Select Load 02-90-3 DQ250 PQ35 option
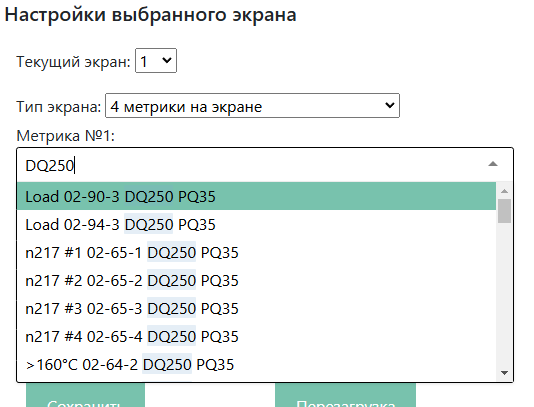Viewport: 534px width, 407px height. pyautogui.click(x=256, y=196)
